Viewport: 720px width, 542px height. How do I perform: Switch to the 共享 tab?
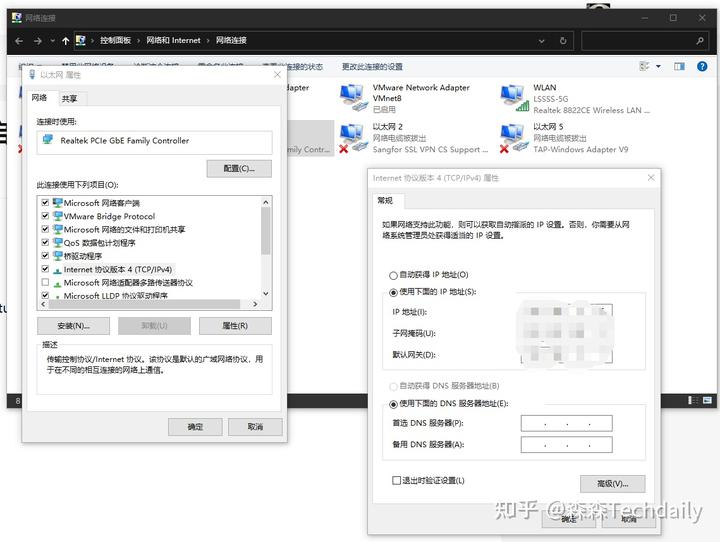click(x=70, y=99)
